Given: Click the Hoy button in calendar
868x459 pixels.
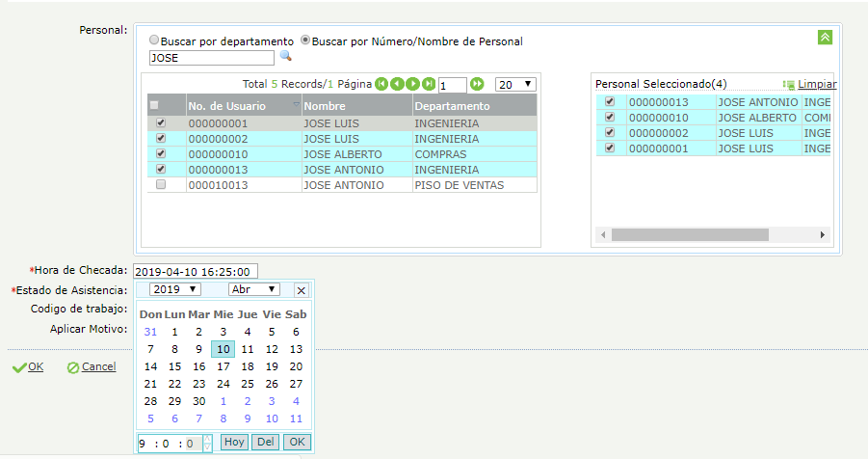Looking at the screenshot, I should click(x=234, y=442).
